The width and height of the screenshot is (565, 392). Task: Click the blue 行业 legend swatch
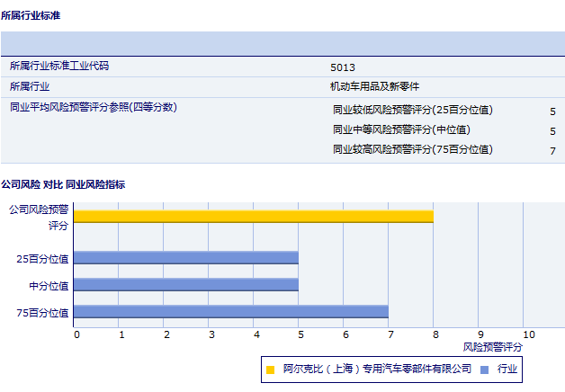[x=485, y=370]
